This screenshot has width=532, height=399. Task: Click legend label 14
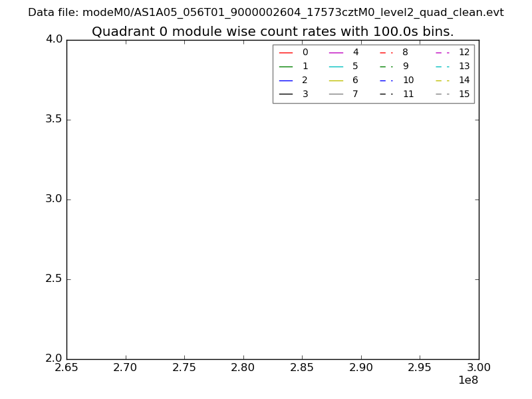point(464,80)
